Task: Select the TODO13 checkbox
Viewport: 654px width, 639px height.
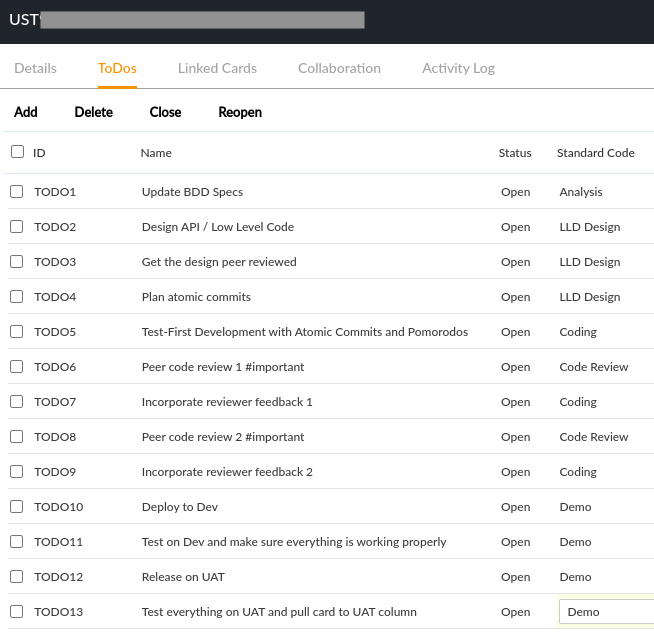Action: (x=17, y=612)
